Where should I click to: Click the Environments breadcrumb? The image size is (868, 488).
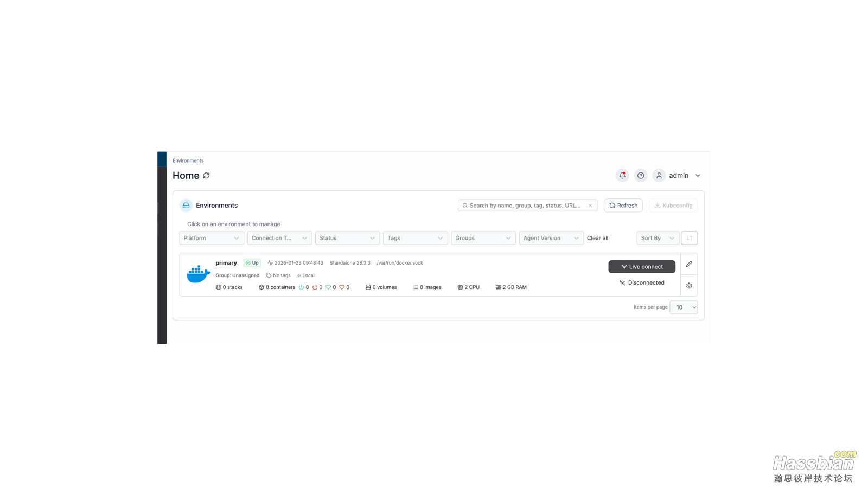point(188,160)
